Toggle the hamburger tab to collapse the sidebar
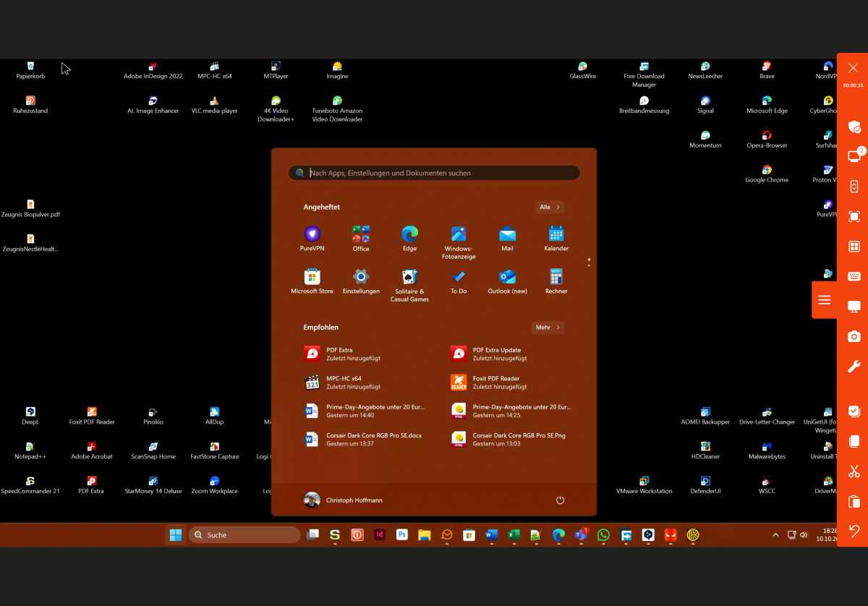This screenshot has height=606, width=868. tap(824, 300)
